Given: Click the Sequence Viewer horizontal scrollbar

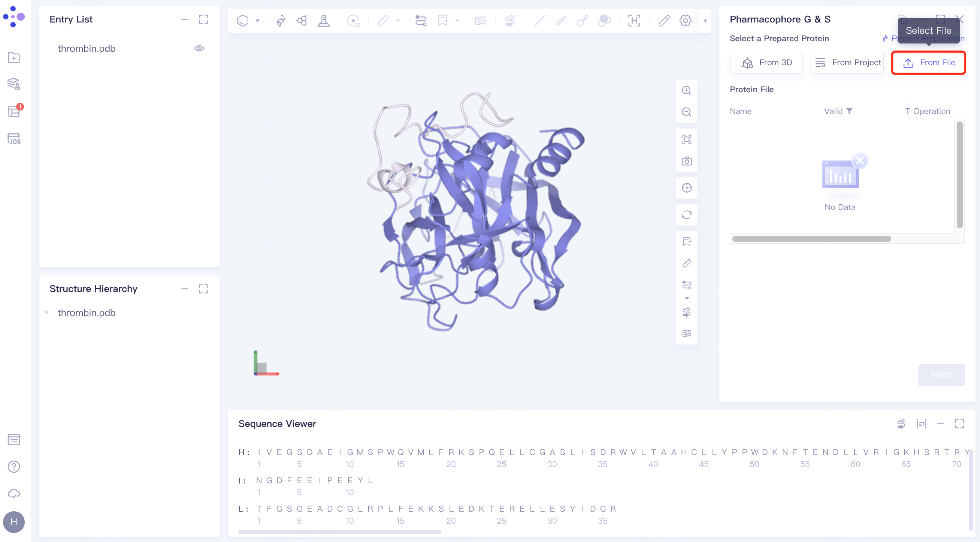Looking at the screenshot, I should click(x=339, y=532).
